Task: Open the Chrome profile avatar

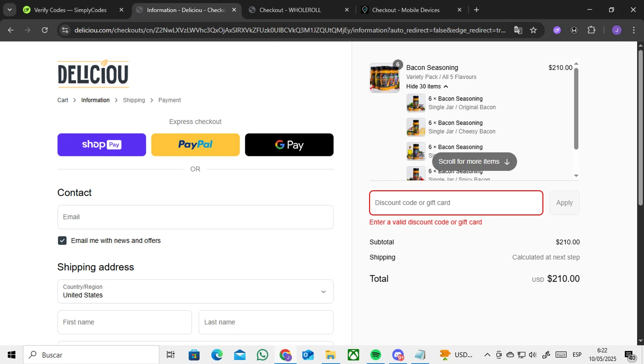Action: click(x=617, y=30)
